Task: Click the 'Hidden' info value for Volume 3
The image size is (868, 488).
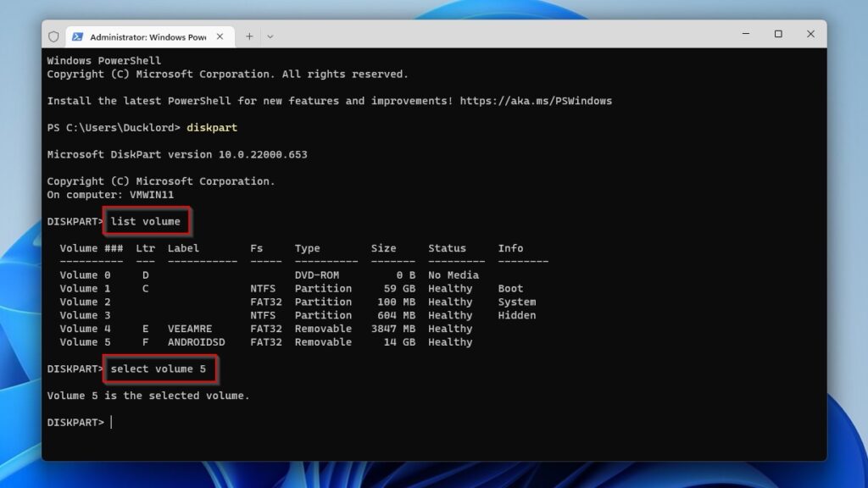Action: coord(516,315)
